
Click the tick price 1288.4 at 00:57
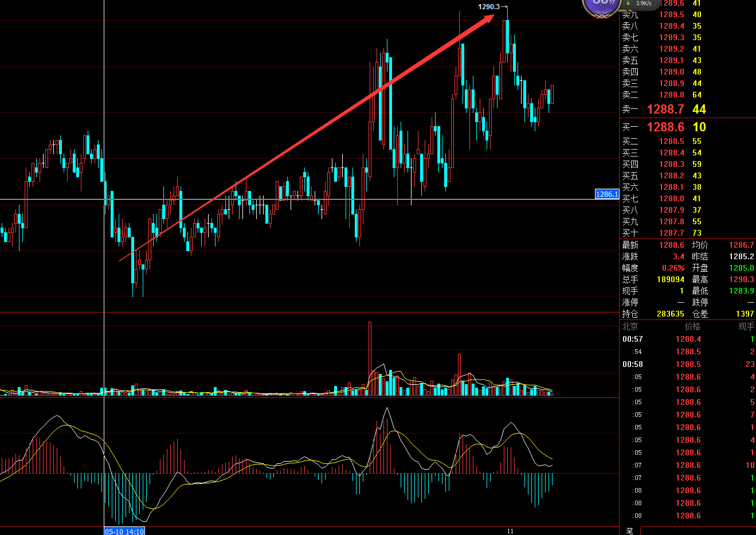[x=688, y=339]
